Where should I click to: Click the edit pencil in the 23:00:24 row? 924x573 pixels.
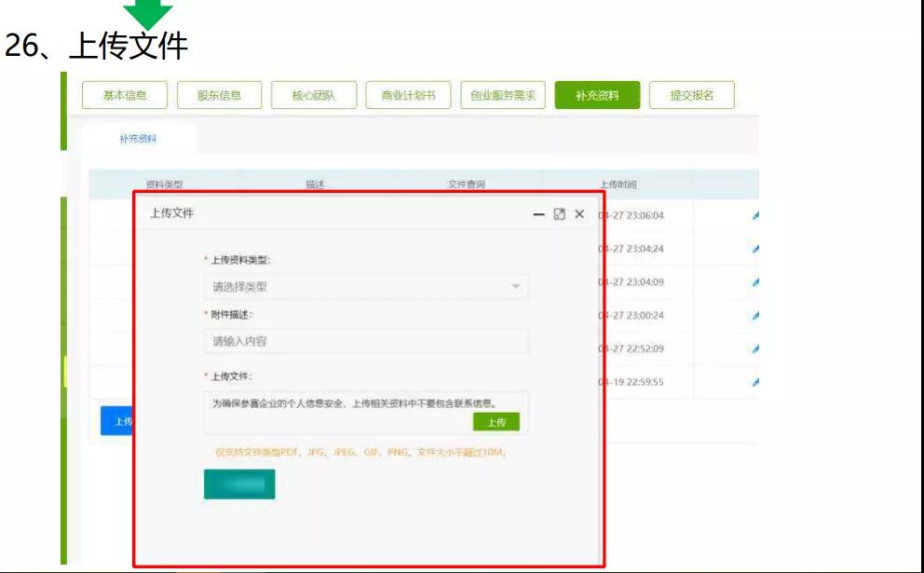(x=755, y=316)
